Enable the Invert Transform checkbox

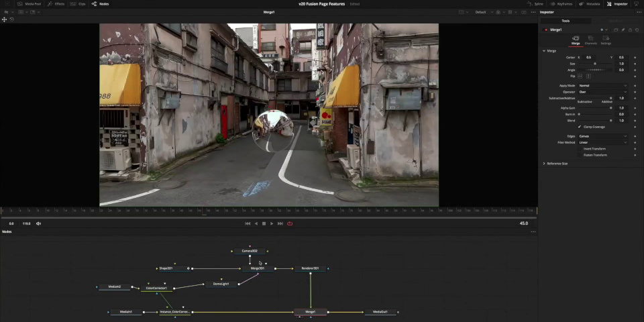click(580, 149)
